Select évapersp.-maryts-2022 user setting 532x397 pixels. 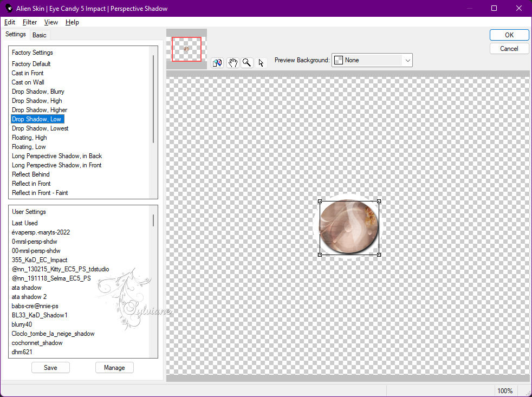[x=41, y=232]
